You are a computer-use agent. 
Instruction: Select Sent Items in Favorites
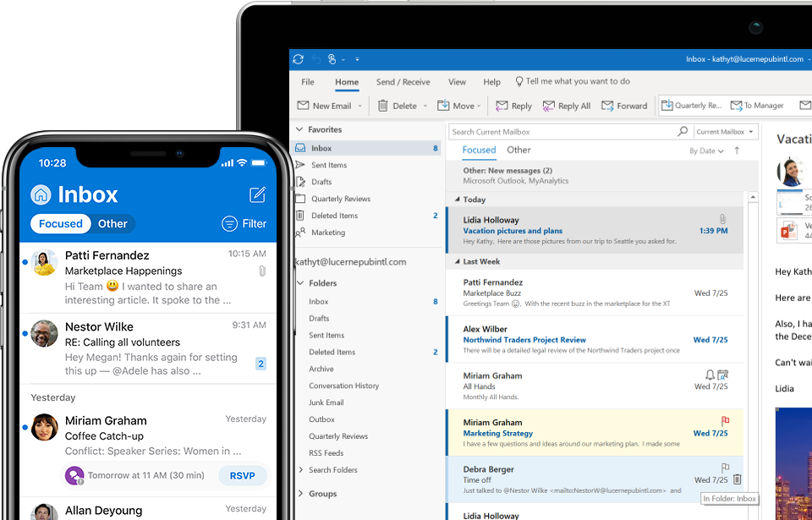(366, 165)
